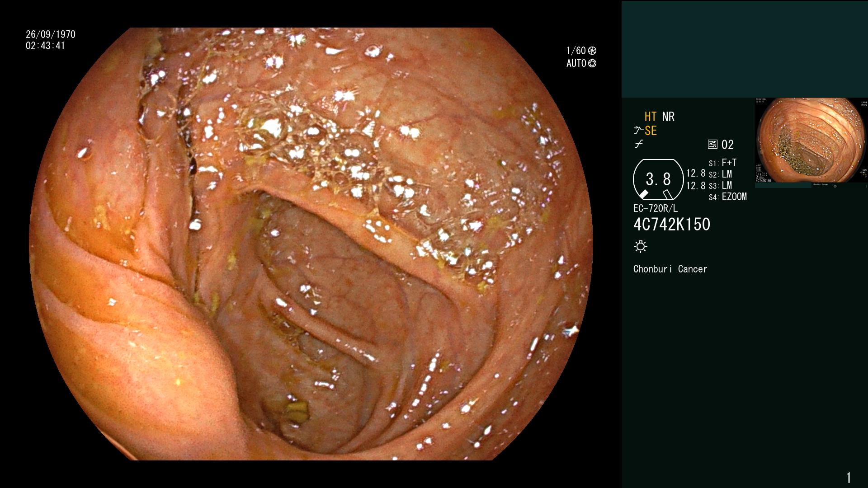Click the AUTO exposure text
Image resolution: width=868 pixels, height=488 pixels.
tap(576, 63)
